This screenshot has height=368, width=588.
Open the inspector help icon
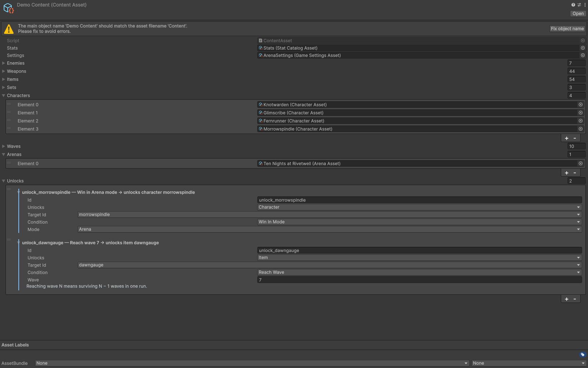[573, 5]
